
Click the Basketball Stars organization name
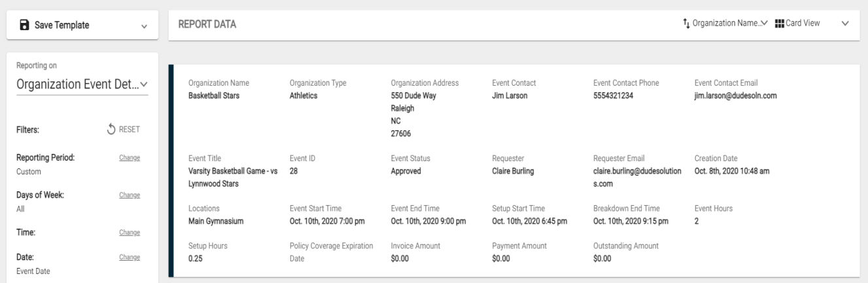pyautogui.click(x=213, y=96)
